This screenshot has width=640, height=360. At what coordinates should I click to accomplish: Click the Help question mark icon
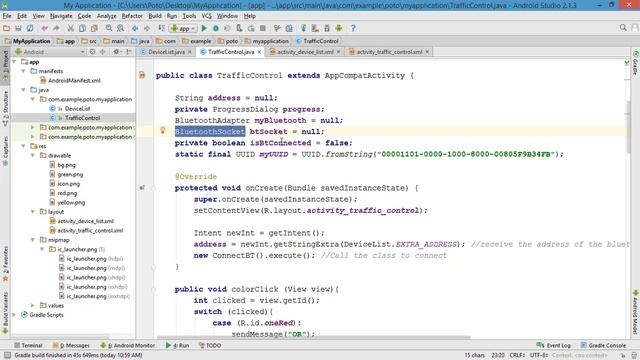point(353,28)
